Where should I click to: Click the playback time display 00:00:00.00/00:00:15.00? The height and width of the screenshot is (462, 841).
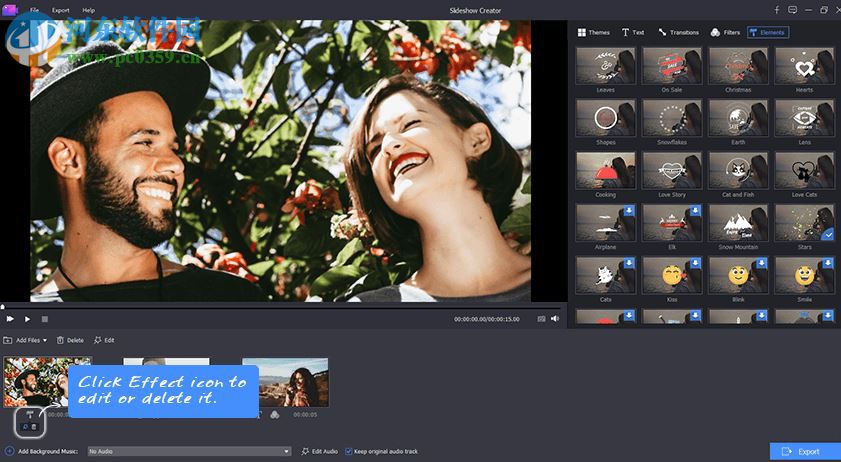click(x=486, y=319)
